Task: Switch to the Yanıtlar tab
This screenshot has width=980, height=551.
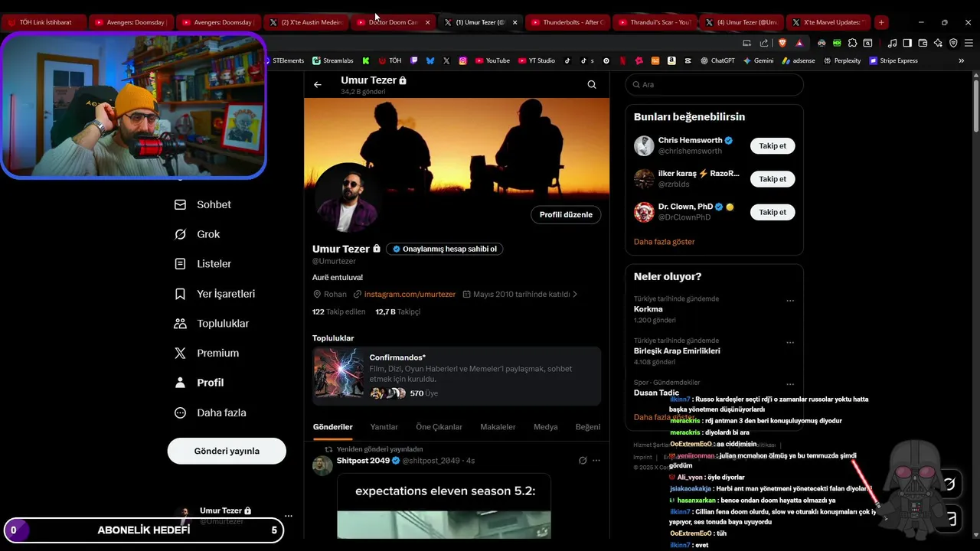Action: click(384, 427)
